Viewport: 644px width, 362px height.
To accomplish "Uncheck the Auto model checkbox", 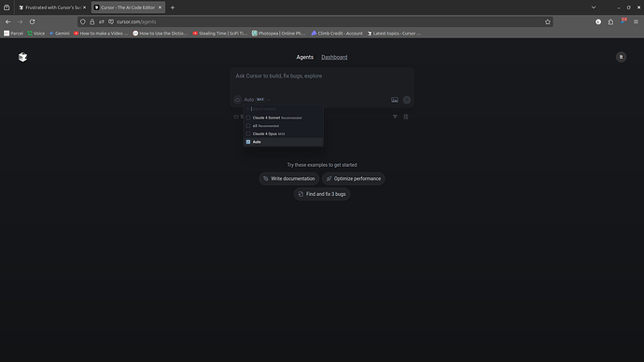I will [248, 142].
